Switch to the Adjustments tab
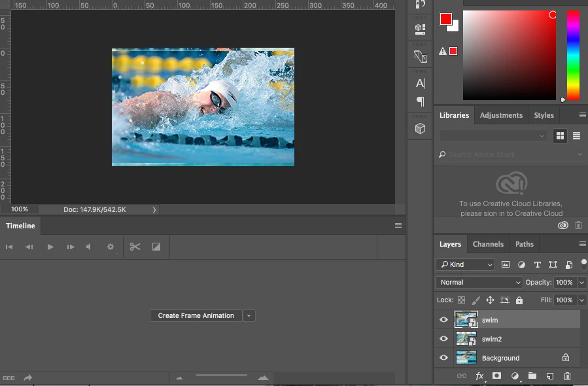Viewport: 588px width, 386px height. click(x=501, y=115)
